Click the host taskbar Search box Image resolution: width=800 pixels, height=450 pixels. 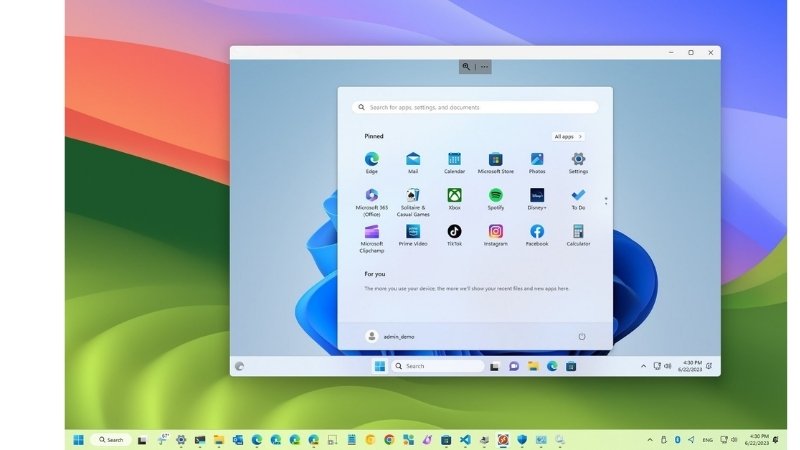(111, 439)
